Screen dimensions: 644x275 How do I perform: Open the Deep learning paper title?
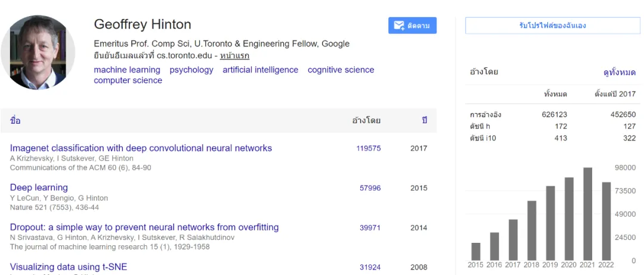(39, 187)
